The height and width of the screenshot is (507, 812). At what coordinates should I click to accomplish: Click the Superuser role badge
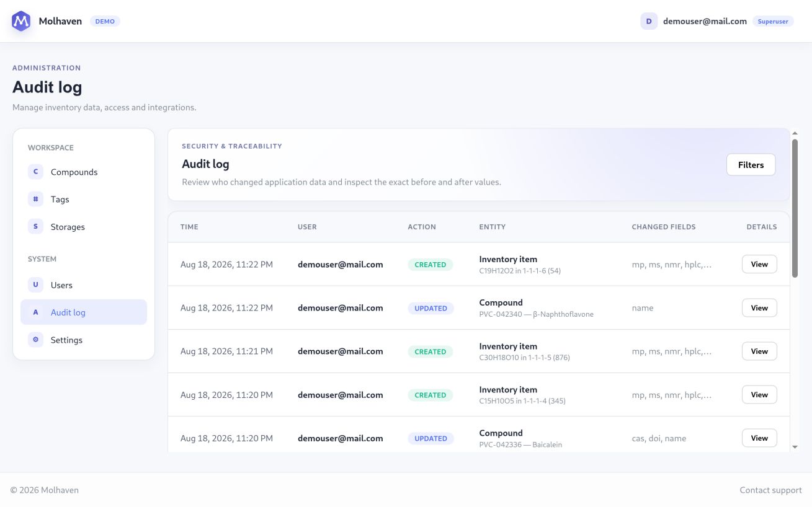pyautogui.click(x=773, y=21)
